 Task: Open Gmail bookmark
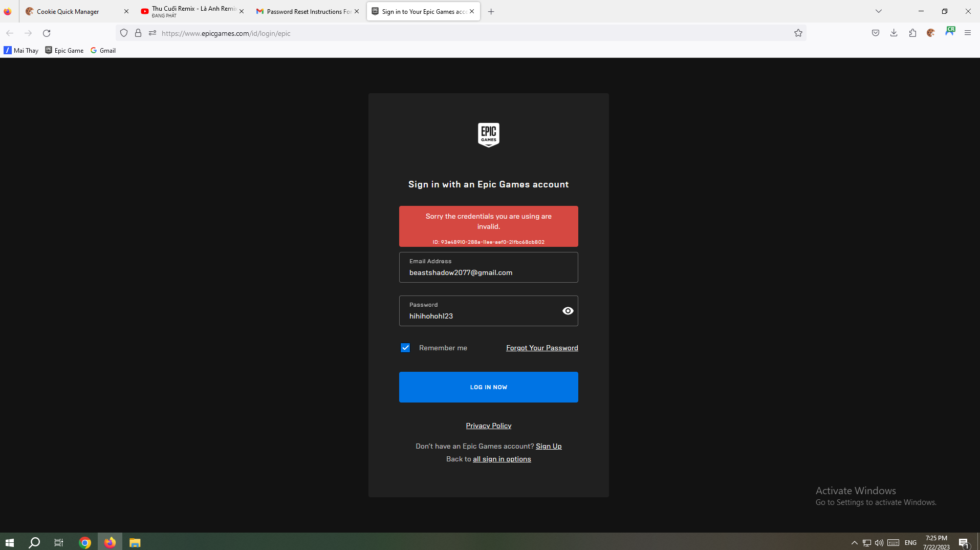point(103,50)
